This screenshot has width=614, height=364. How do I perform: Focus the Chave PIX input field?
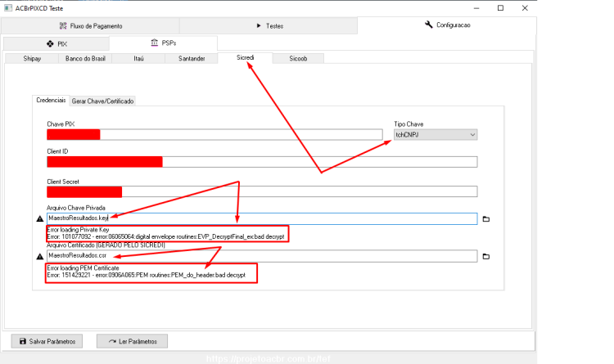click(x=214, y=135)
